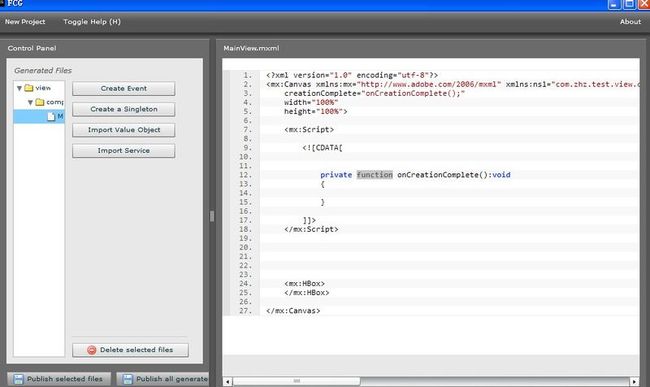
Task: Click '</mx:Script>' on line 18
Action: [x=311, y=229]
